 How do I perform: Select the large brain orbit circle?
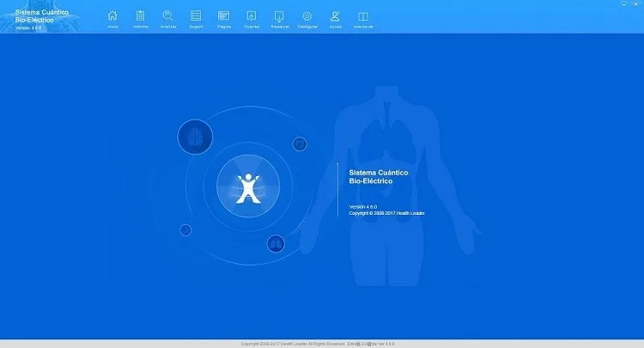click(195, 137)
